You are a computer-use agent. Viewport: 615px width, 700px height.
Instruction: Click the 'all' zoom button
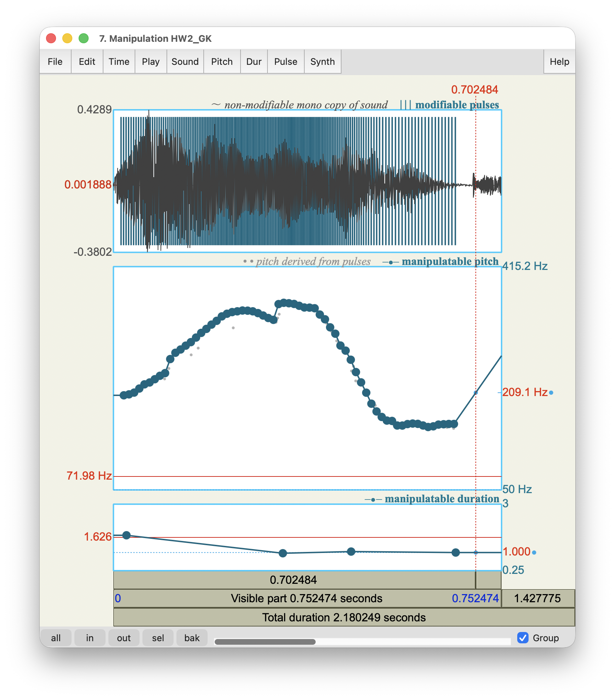(x=56, y=638)
